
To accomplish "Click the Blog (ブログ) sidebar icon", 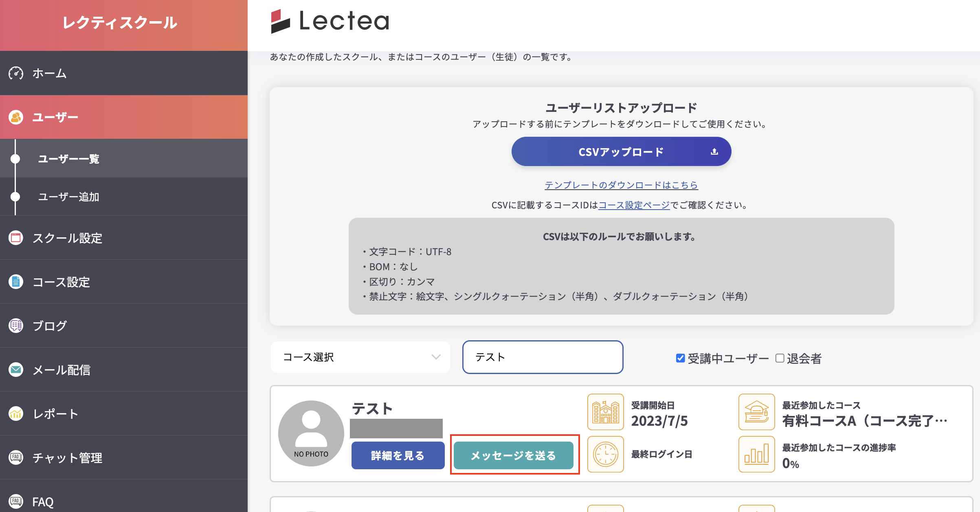I will pyautogui.click(x=16, y=326).
